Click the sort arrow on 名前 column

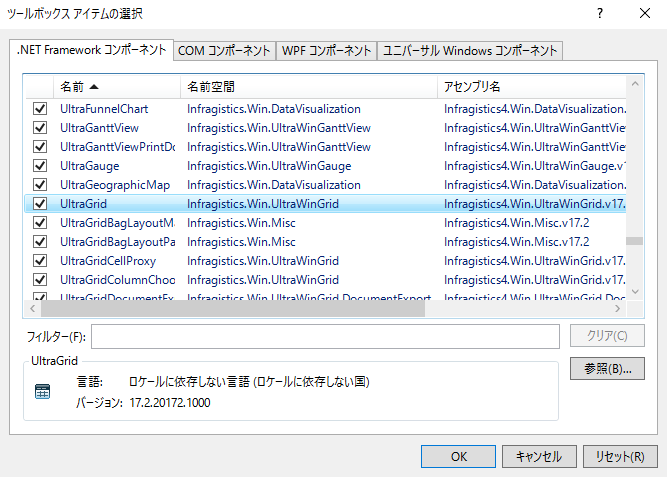pyautogui.click(x=94, y=86)
